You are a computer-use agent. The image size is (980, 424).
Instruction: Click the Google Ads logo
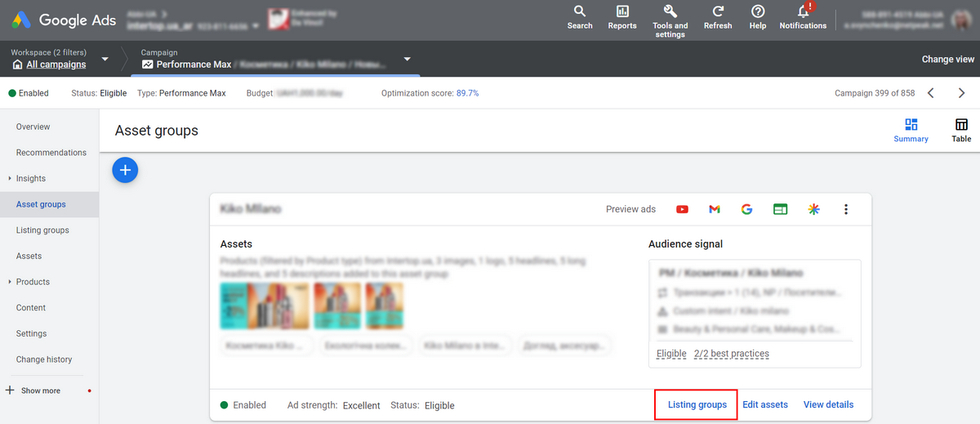tap(63, 20)
